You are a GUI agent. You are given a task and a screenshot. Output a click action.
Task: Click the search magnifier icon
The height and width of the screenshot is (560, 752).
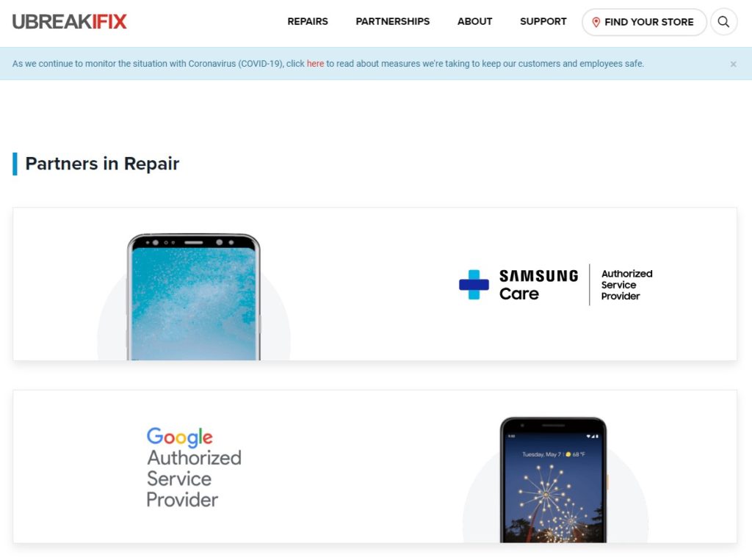click(x=723, y=21)
